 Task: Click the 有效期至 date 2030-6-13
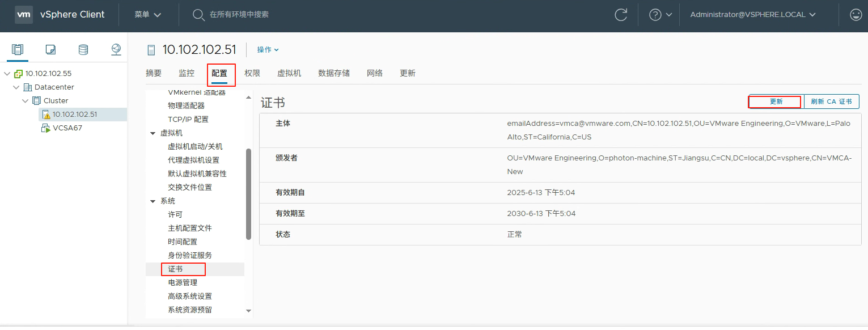click(541, 214)
